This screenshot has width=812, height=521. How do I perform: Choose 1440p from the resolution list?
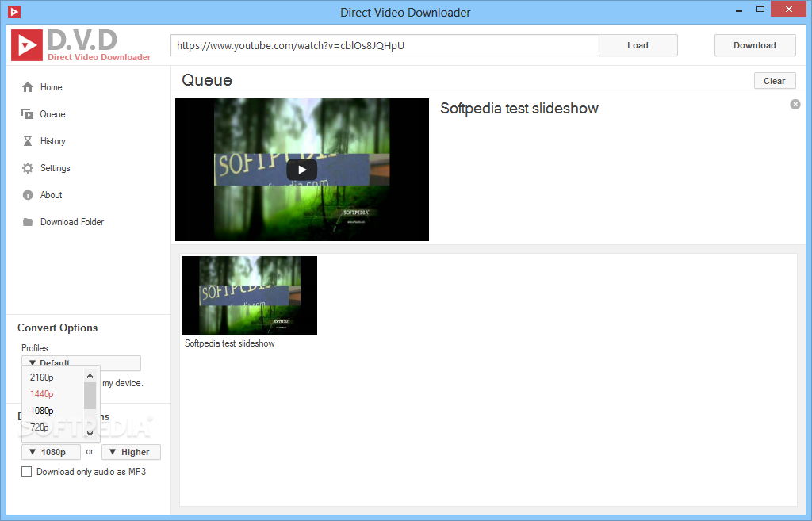coord(42,394)
